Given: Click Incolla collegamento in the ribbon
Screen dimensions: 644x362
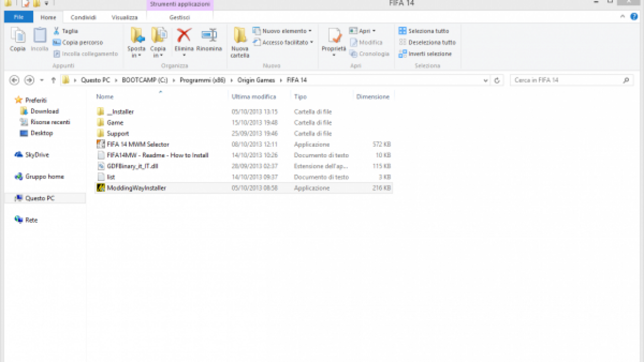Looking at the screenshot, I should [86, 54].
